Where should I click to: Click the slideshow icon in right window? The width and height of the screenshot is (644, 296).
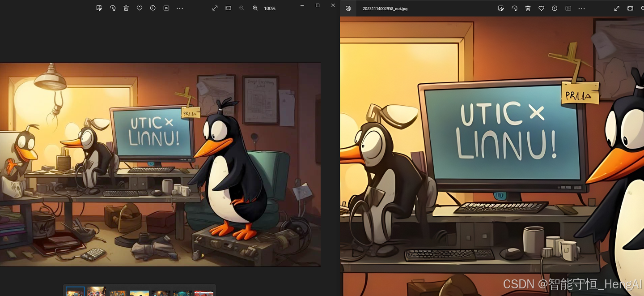(568, 8)
